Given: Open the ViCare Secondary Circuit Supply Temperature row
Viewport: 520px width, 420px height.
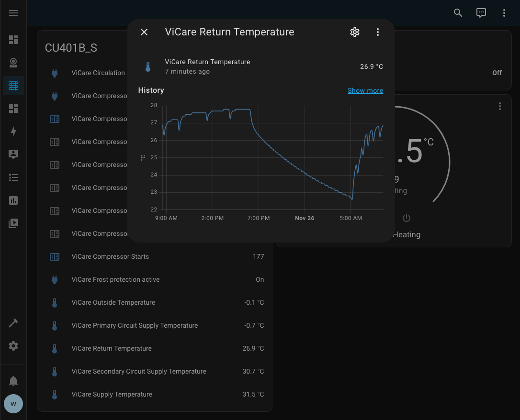Looking at the screenshot, I should [155, 371].
